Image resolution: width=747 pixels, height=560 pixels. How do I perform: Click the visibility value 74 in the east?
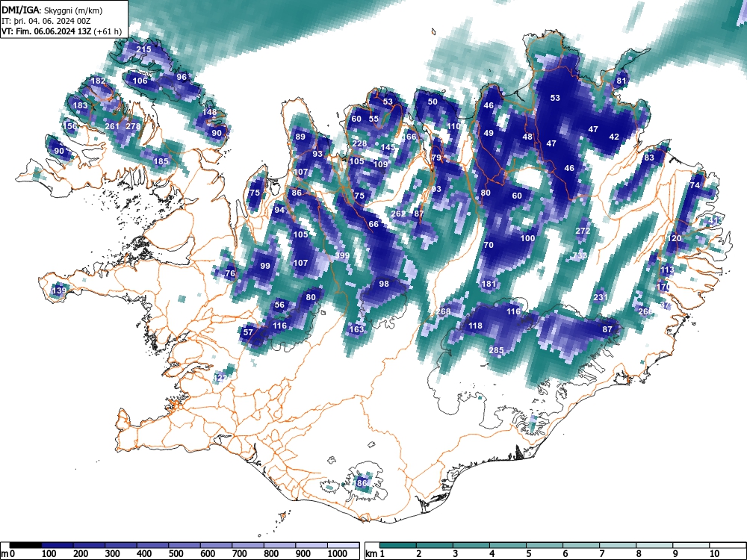point(695,185)
